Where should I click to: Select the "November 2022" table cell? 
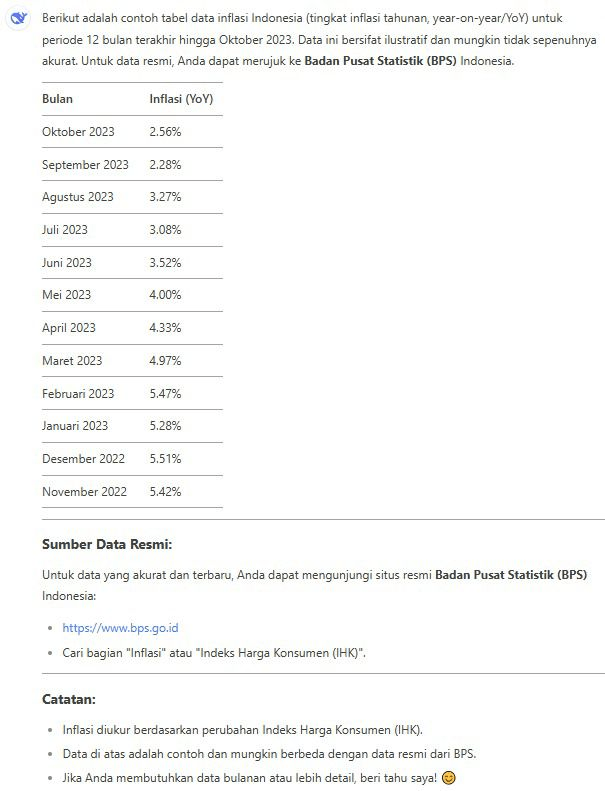pos(84,492)
